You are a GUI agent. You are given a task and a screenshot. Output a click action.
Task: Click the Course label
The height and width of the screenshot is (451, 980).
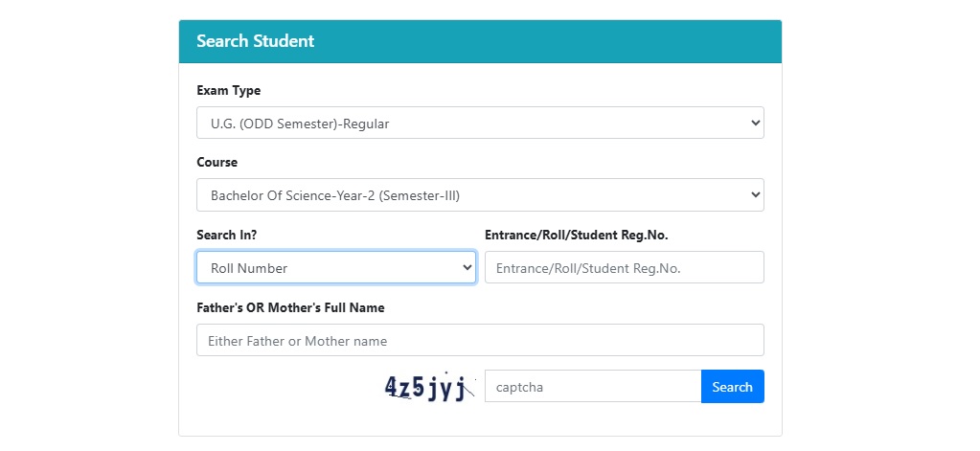point(217,162)
